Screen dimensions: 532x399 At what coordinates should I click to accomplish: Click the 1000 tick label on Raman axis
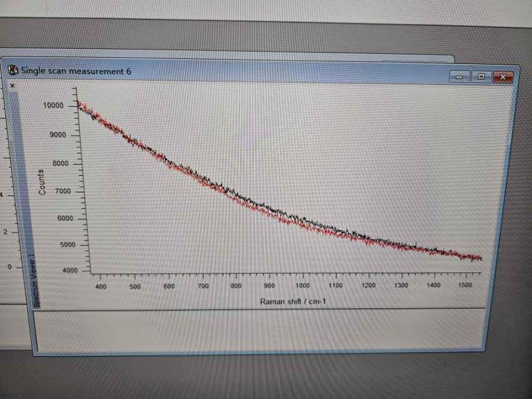(302, 286)
